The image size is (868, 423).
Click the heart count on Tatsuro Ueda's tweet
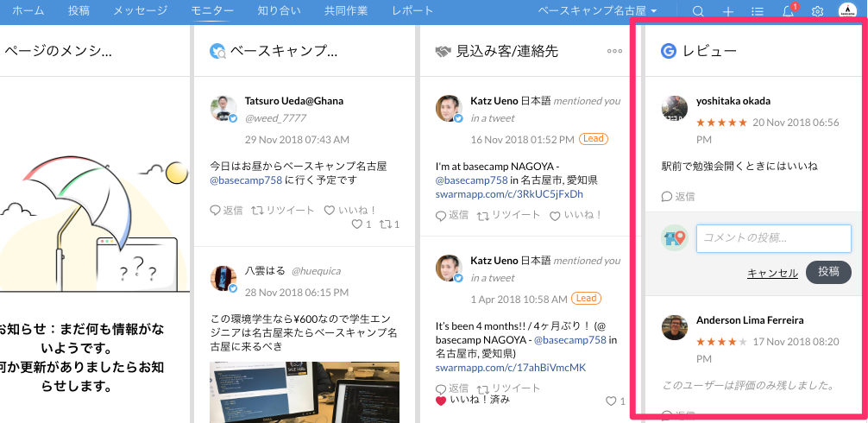point(362,224)
